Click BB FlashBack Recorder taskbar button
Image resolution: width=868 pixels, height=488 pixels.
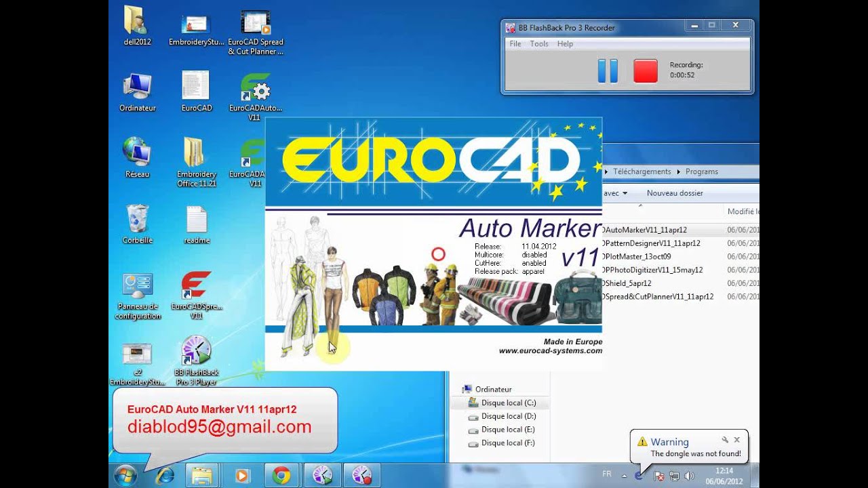361,476
